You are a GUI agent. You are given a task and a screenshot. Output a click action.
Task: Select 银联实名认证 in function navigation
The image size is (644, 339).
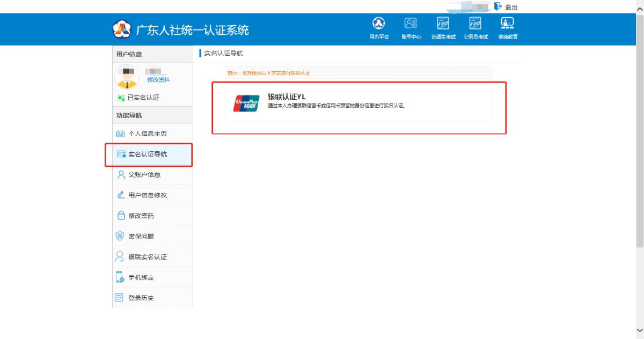(x=147, y=257)
